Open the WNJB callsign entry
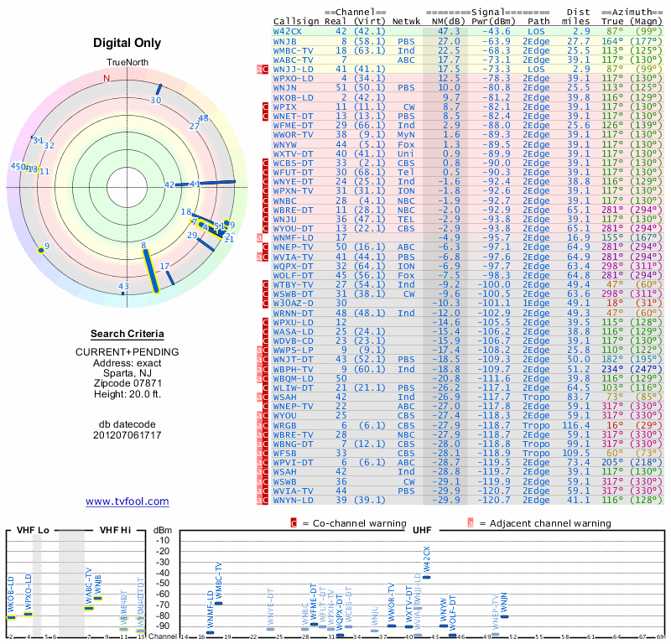This screenshot has height=644, width=671. [285, 41]
